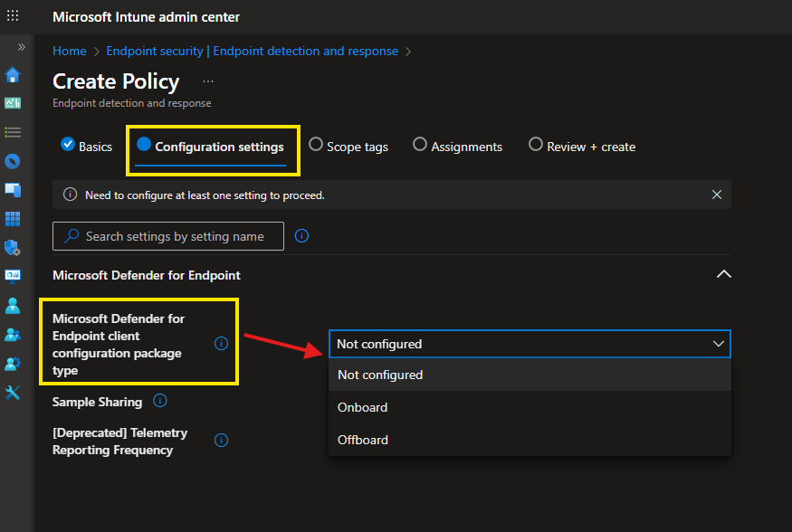This screenshot has width=792, height=532.
Task: Open Endpoint security shield icon
Action: 13,248
